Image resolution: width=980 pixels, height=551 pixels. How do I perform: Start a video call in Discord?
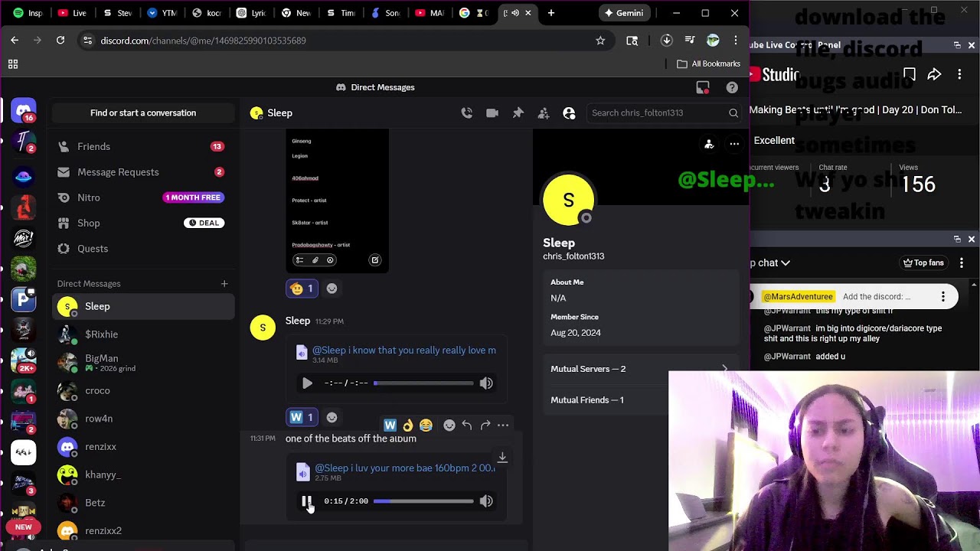(x=492, y=112)
